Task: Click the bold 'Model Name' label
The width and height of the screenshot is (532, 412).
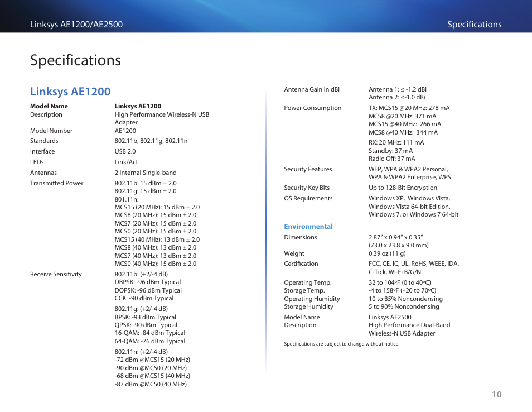Action: (x=49, y=106)
